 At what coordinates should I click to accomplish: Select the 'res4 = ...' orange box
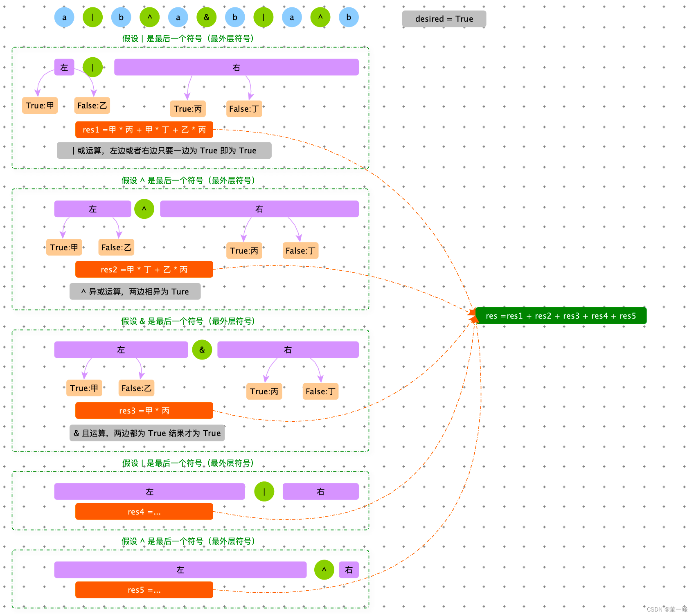click(x=144, y=512)
